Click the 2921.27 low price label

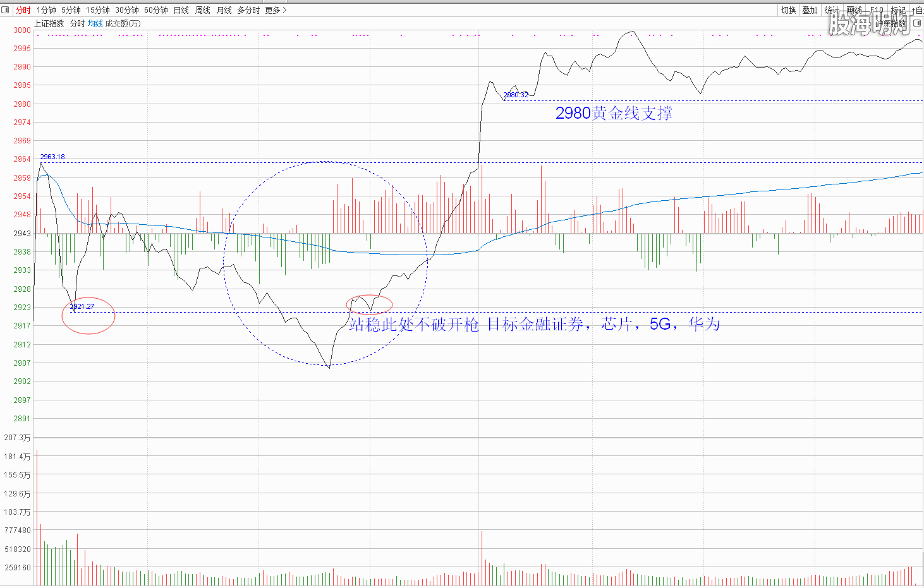pos(82,306)
